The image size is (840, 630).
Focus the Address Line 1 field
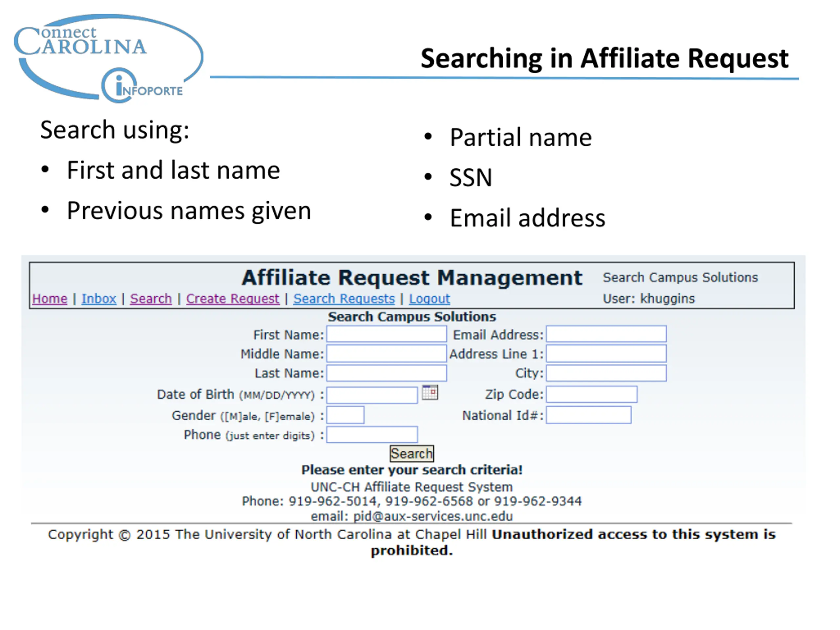606,353
